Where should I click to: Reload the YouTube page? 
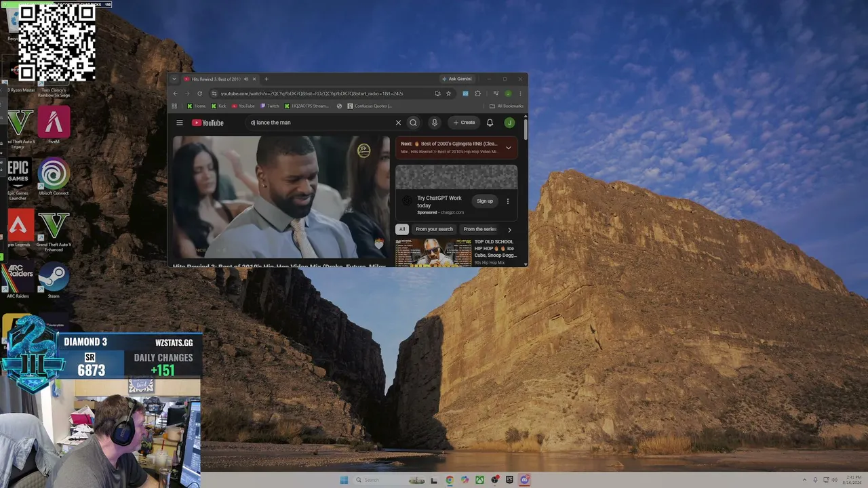[199, 94]
